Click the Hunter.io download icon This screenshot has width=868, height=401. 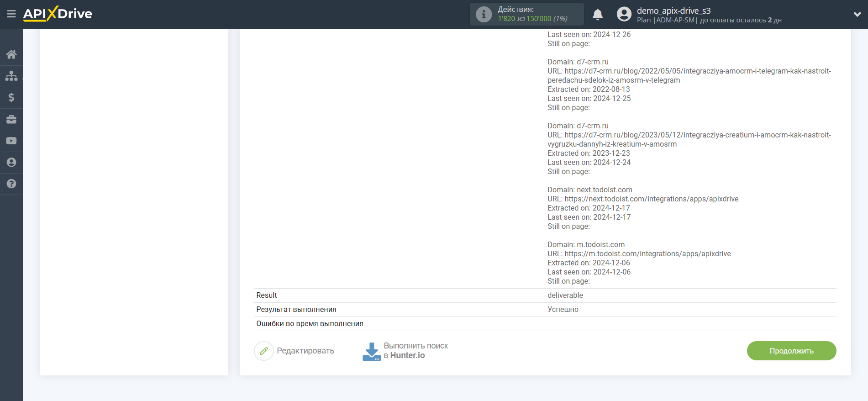372,351
